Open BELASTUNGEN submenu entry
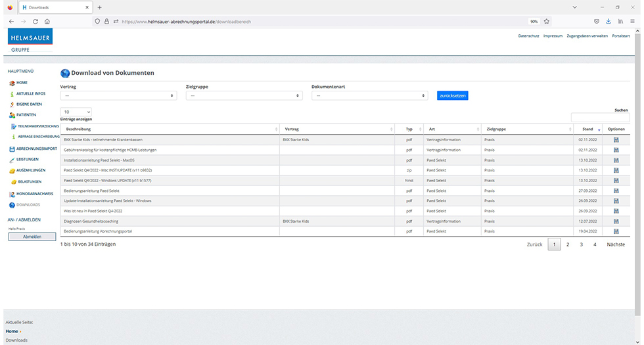This screenshot has height=345, width=644. (29, 181)
